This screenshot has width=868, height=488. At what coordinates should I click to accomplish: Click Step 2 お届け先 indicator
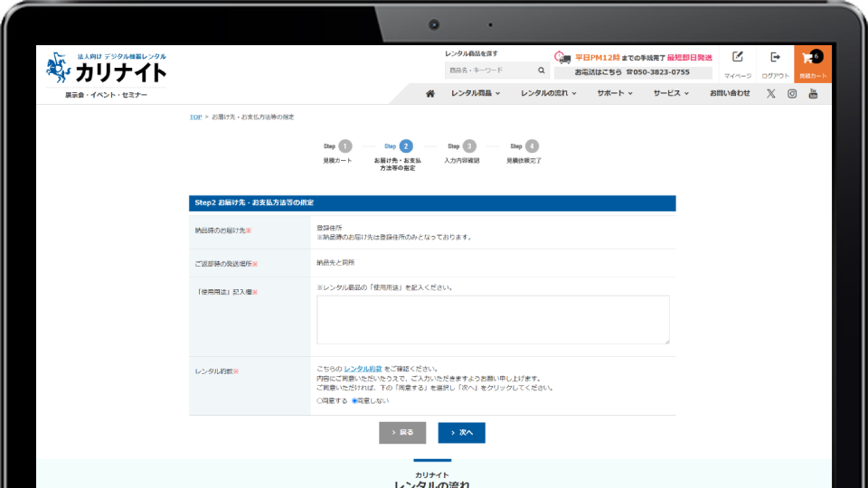coord(398,155)
